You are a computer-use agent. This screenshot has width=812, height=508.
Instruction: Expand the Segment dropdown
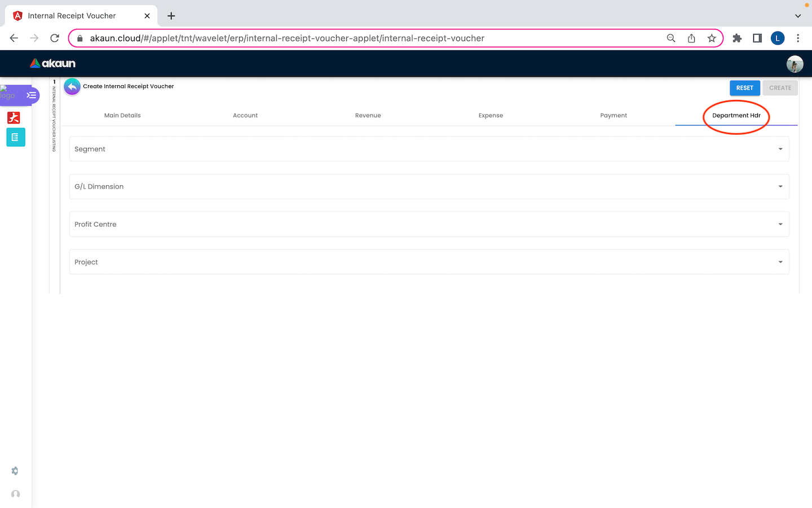429,149
